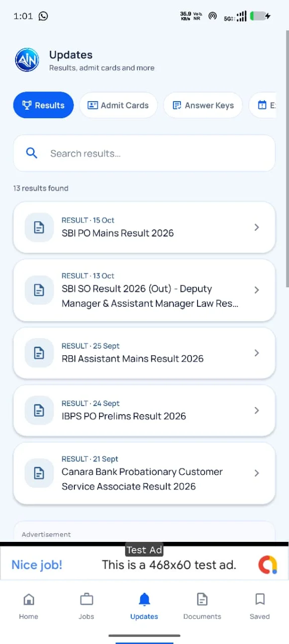Tap 'Nice job!' in the ad
The width and height of the screenshot is (289, 644).
coord(37,565)
